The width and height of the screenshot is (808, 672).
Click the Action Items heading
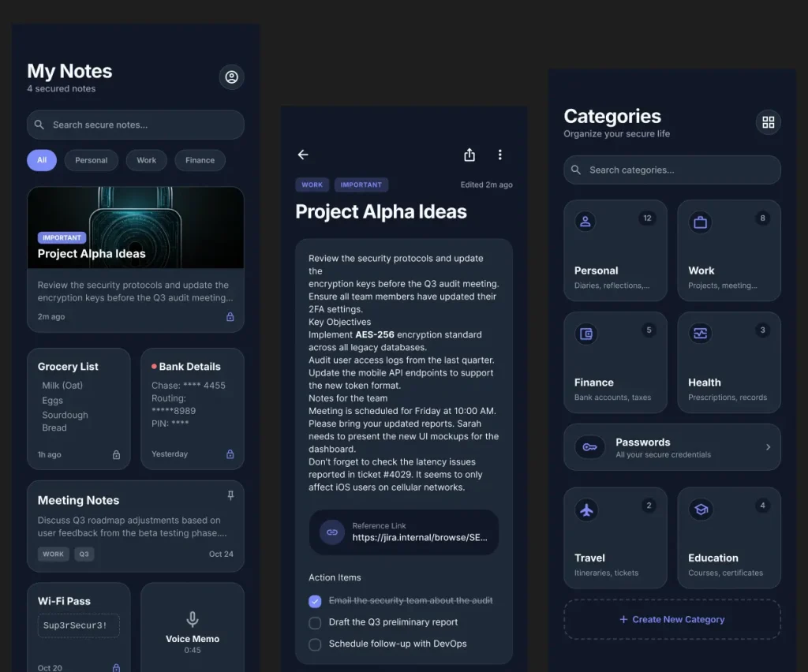335,578
